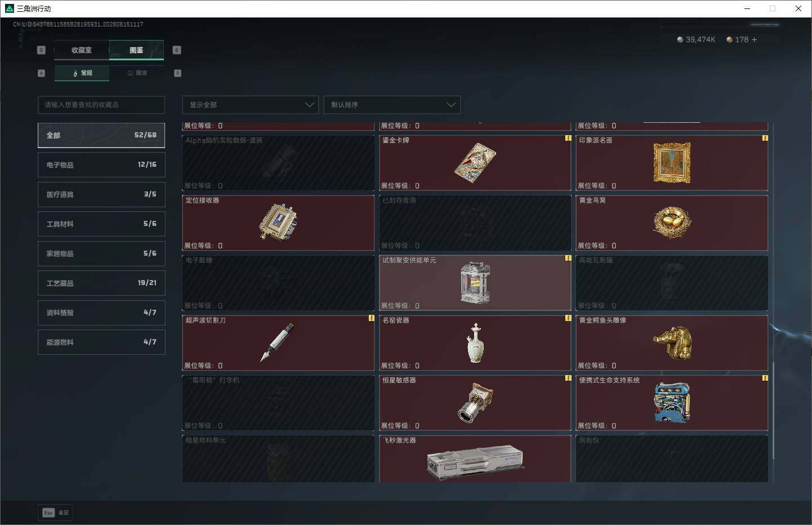
Task: Select the 黄金鸟窝 golden nest icon
Action: click(672, 222)
